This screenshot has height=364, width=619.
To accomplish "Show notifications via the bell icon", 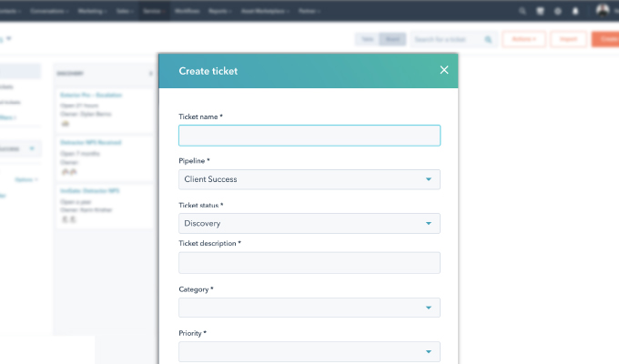I will 574,11.
